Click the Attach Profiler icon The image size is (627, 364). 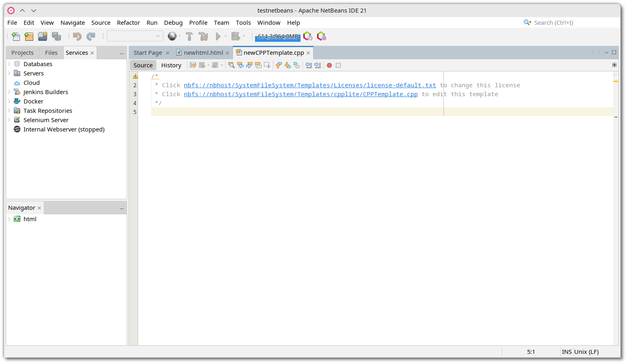[321, 37]
